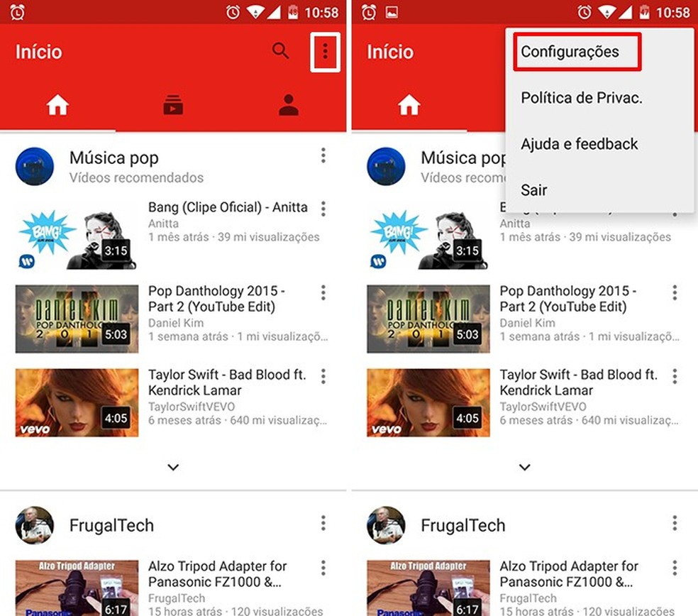This screenshot has height=616, width=698.
Task: Tap the highlighted three-dot overflow menu icon
Action: (325, 51)
